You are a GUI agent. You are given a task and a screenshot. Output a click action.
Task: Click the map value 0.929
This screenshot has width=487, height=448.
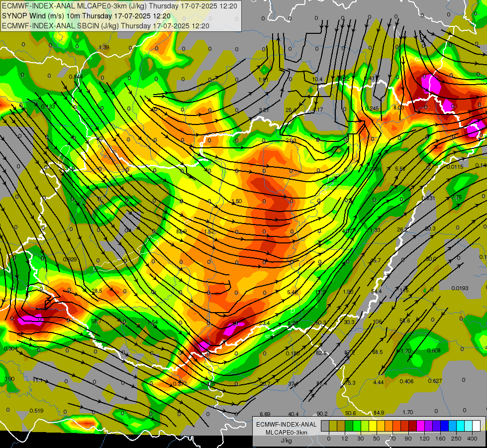click(x=70, y=259)
